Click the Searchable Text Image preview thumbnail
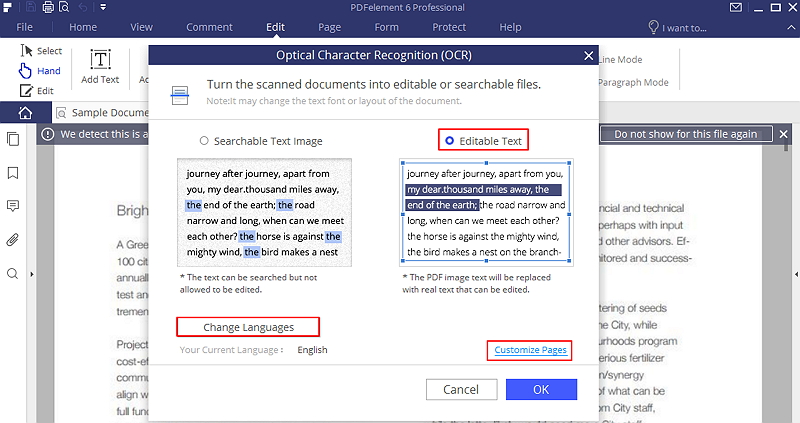800x423 pixels. point(264,213)
